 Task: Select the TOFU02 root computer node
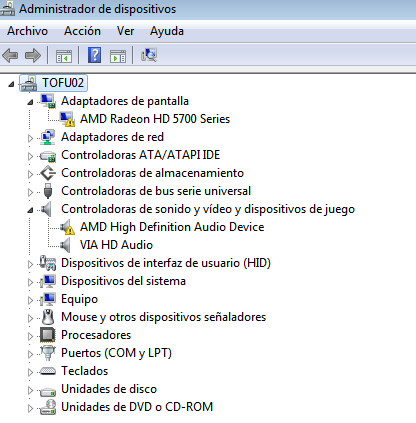pyautogui.click(x=63, y=83)
